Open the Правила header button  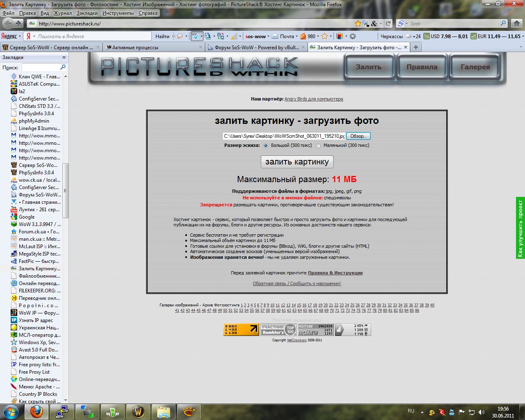tap(422, 67)
